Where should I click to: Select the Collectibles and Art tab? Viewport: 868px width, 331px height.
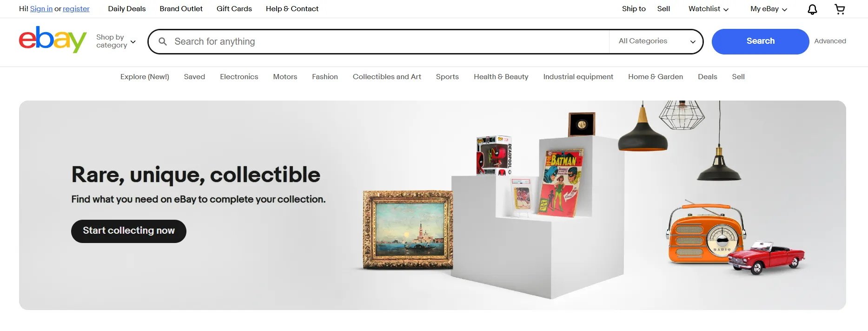pyautogui.click(x=387, y=77)
